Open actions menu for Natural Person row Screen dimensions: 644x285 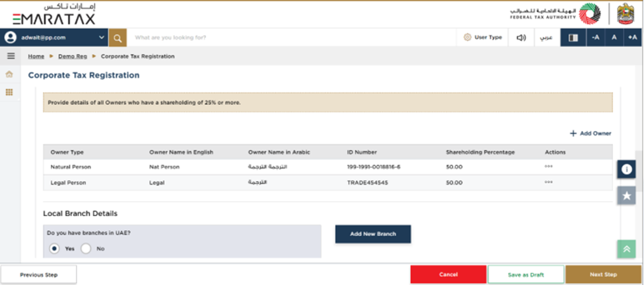click(548, 167)
